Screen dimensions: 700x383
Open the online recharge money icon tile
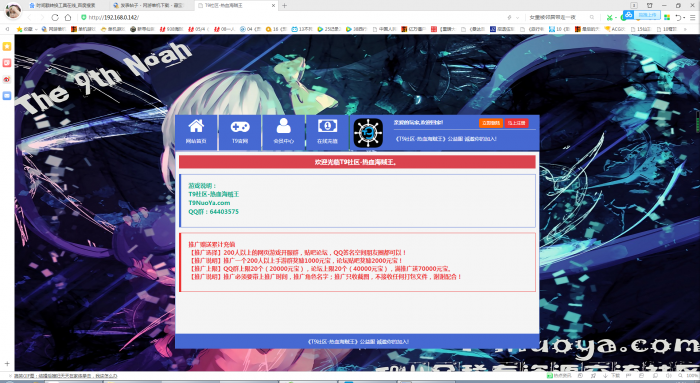327,132
